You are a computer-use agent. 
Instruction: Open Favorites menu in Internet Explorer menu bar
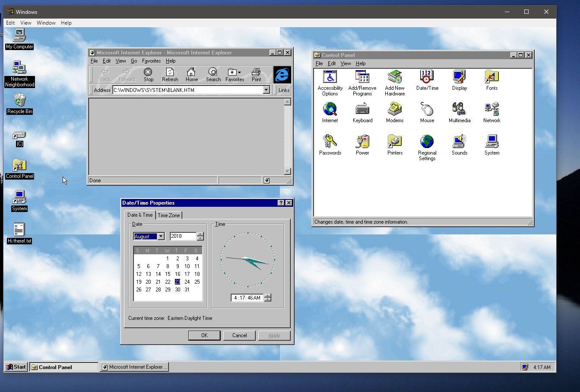[x=151, y=61]
